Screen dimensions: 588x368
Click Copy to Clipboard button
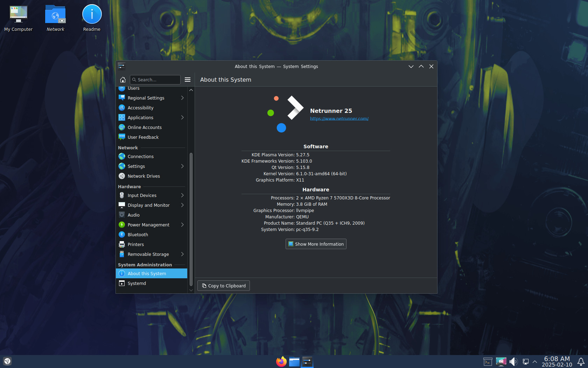[224, 286]
